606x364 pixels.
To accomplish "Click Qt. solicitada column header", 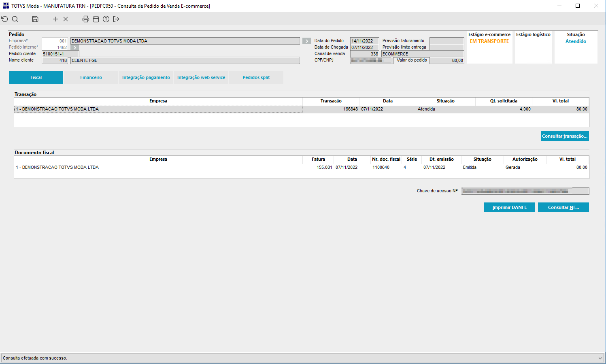I will point(504,101).
